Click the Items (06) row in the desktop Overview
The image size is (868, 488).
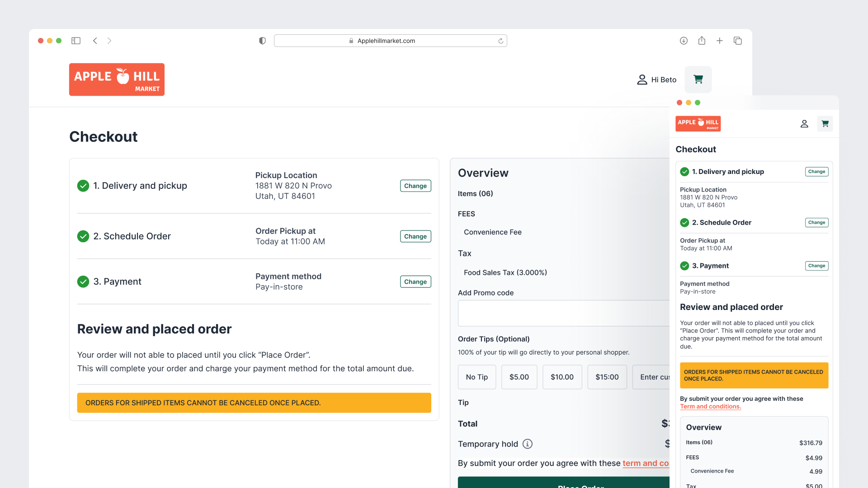tap(476, 193)
